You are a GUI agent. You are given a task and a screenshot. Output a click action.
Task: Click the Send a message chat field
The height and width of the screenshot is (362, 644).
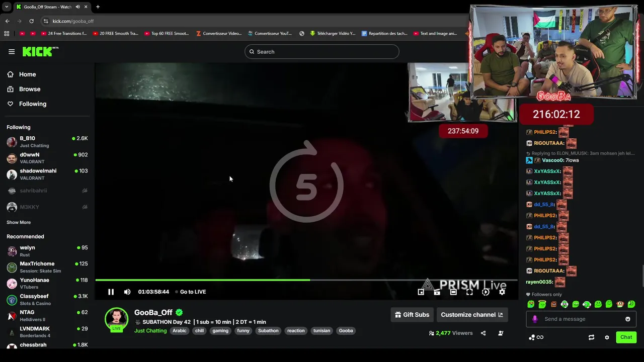click(581, 319)
